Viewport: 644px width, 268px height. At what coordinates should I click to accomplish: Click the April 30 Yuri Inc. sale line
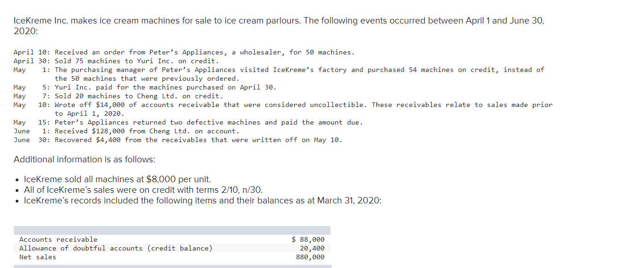116,61
